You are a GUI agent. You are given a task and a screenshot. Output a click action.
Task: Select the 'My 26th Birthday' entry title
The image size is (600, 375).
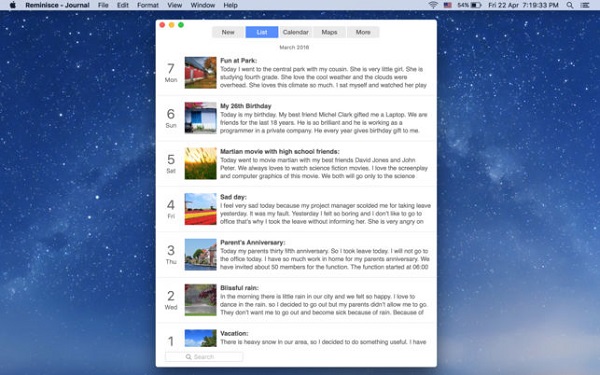[246, 106]
